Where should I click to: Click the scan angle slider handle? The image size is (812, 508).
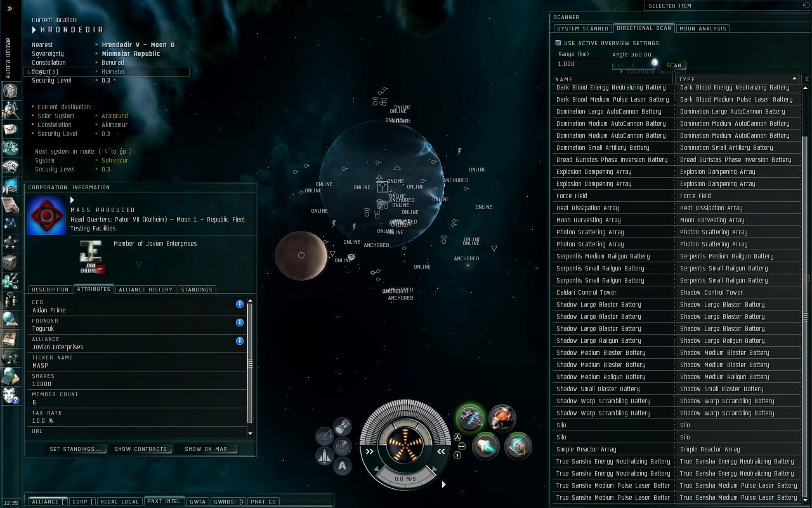[x=655, y=63]
